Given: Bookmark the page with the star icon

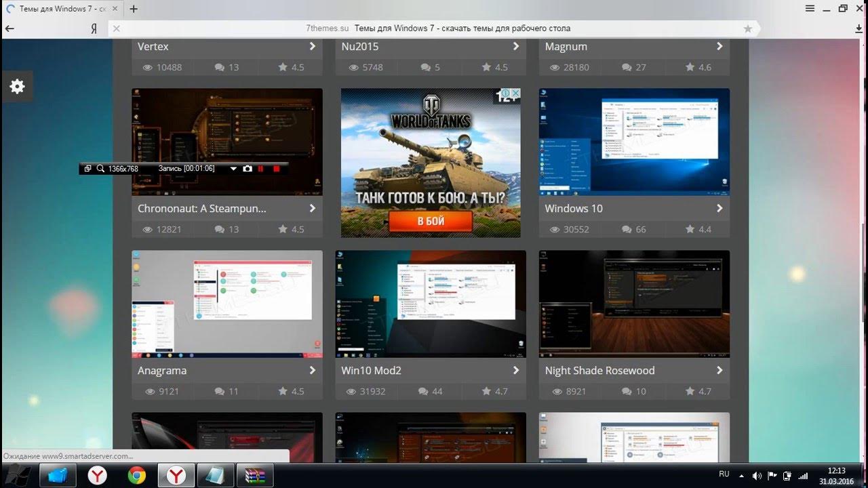Looking at the screenshot, I should pyautogui.click(x=748, y=28).
